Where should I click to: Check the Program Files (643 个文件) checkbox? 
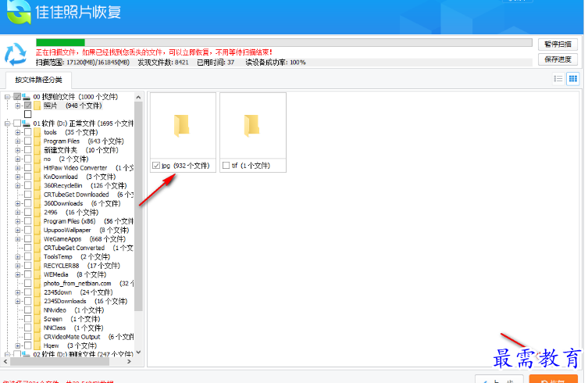click(x=28, y=141)
